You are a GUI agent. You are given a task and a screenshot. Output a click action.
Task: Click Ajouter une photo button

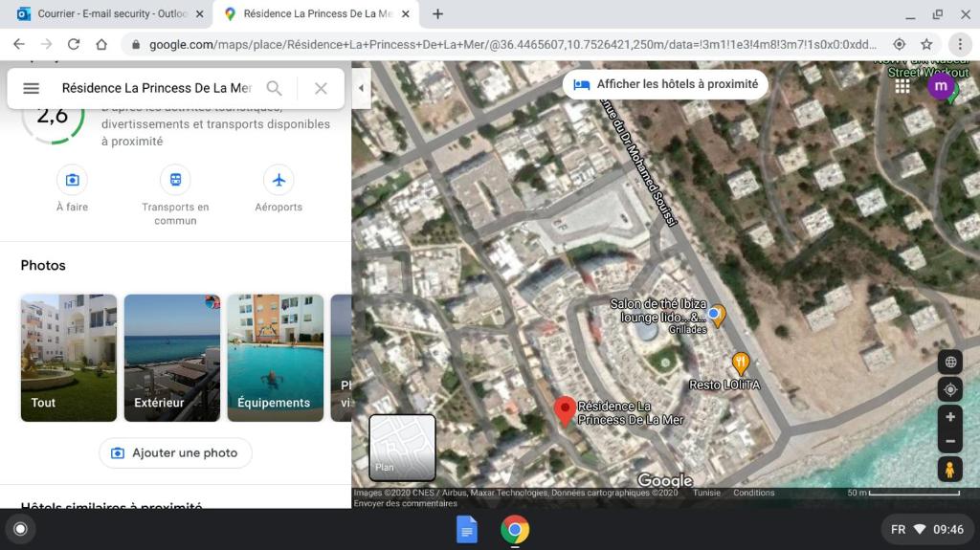[176, 452]
